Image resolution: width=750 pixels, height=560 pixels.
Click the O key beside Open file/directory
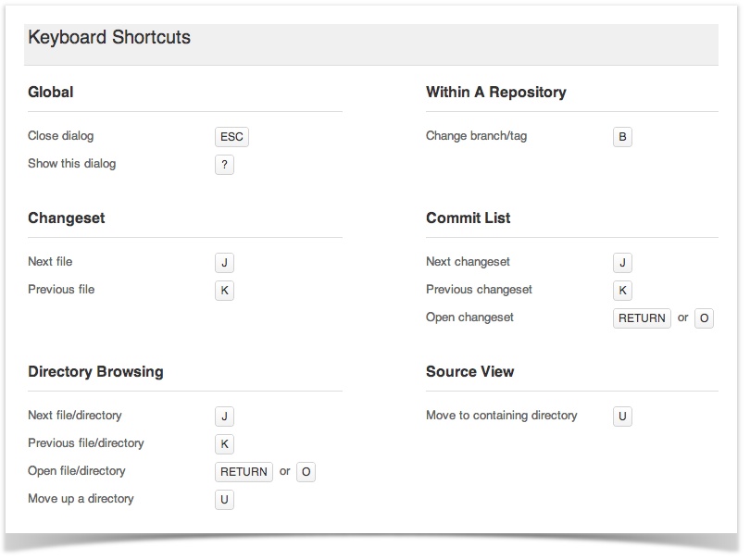(x=306, y=471)
